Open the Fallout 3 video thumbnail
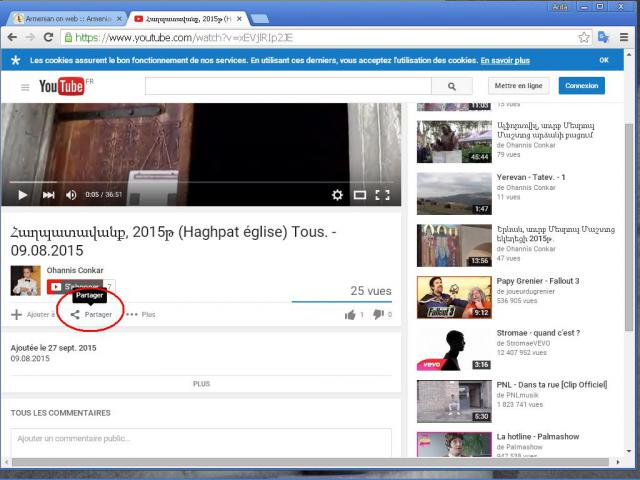The height and width of the screenshot is (480, 640). coord(454,297)
